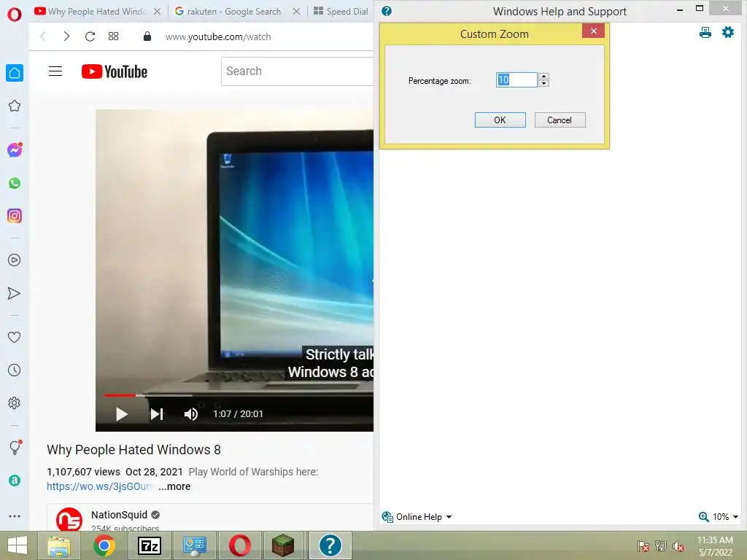
Task: Click the muted speaker tray icon
Action: (678, 546)
